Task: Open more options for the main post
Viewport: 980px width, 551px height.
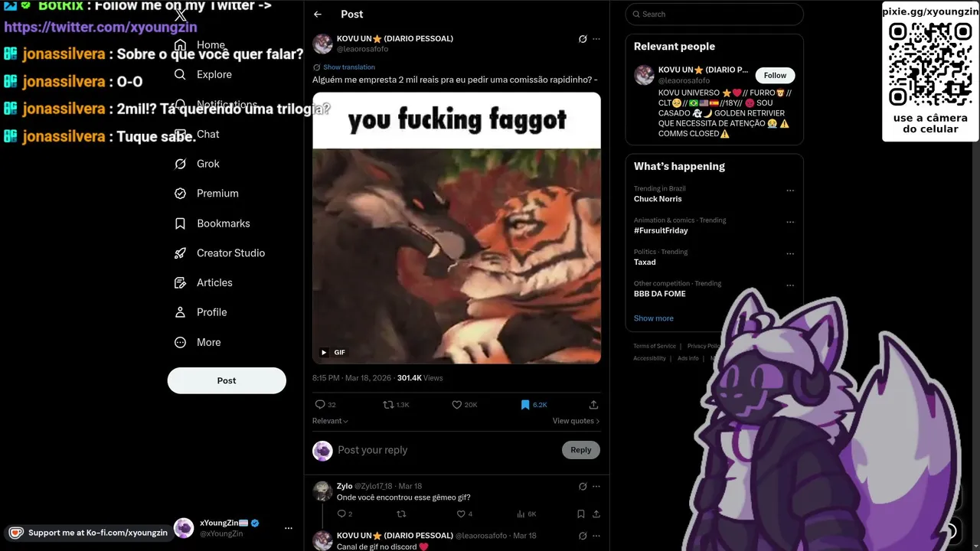Action: pos(596,39)
